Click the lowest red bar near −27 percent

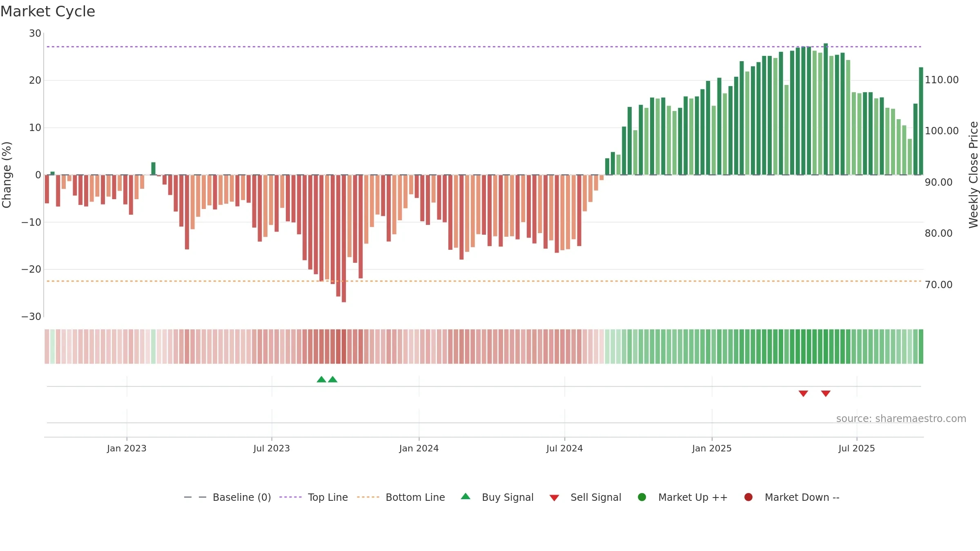(344, 239)
